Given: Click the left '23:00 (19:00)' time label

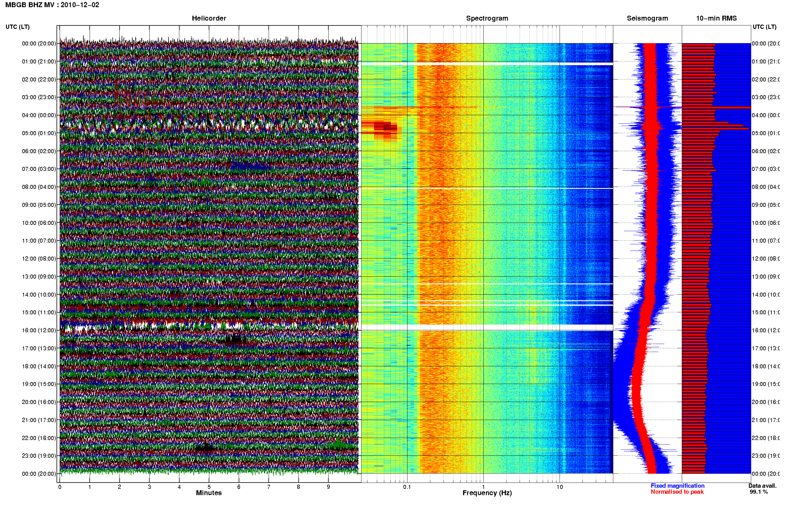Looking at the screenshot, I should 39,456.
